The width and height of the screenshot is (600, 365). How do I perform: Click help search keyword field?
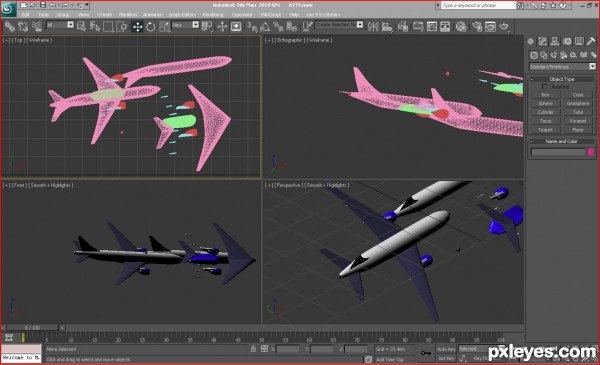pyautogui.click(x=479, y=5)
